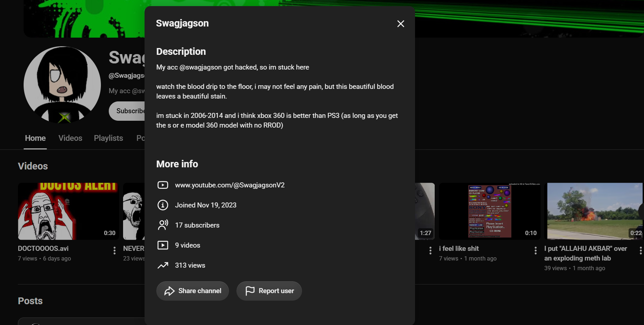Subscribe to the Swagjagson channel
The height and width of the screenshot is (325, 644).
point(127,111)
